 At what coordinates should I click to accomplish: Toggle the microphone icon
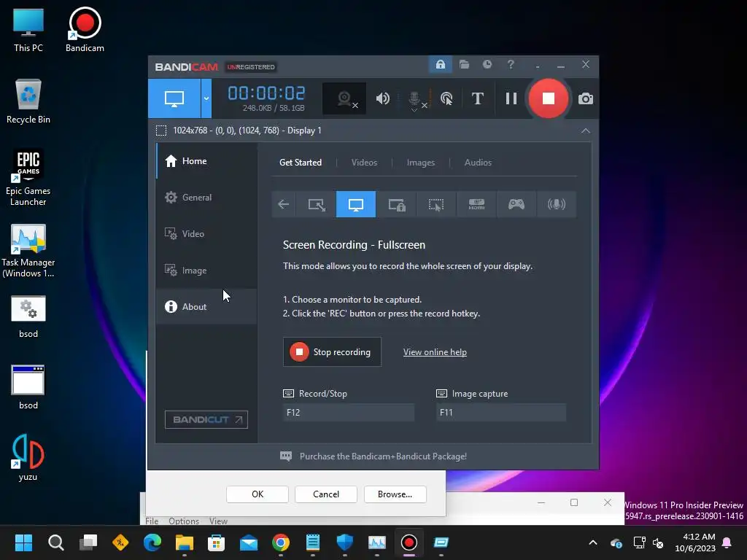coord(415,99)
